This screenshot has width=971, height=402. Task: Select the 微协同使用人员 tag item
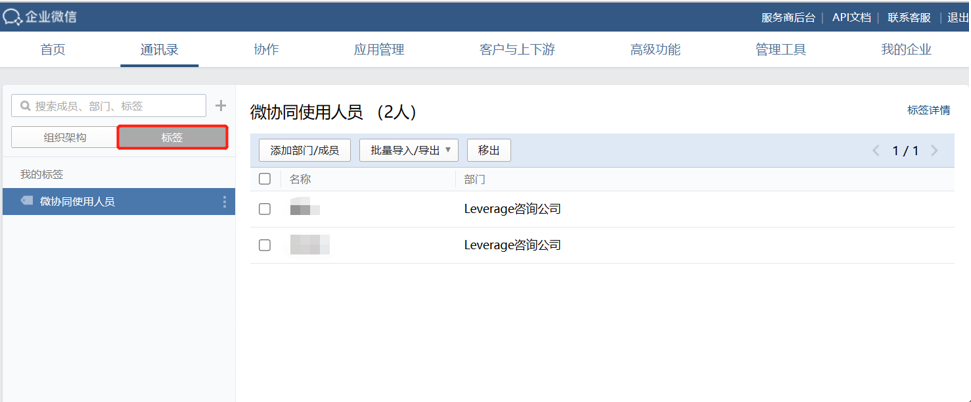118,201
